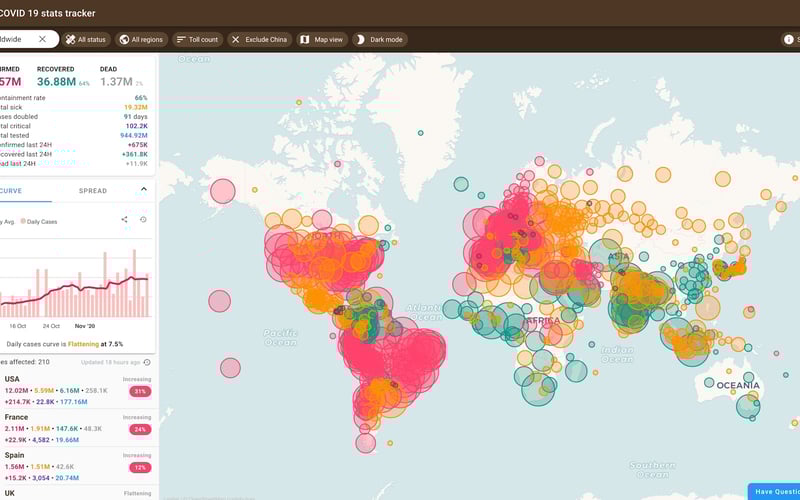Click the France 24% increase badge
This screenshot has width=800, height=500.
click(140, 430)
